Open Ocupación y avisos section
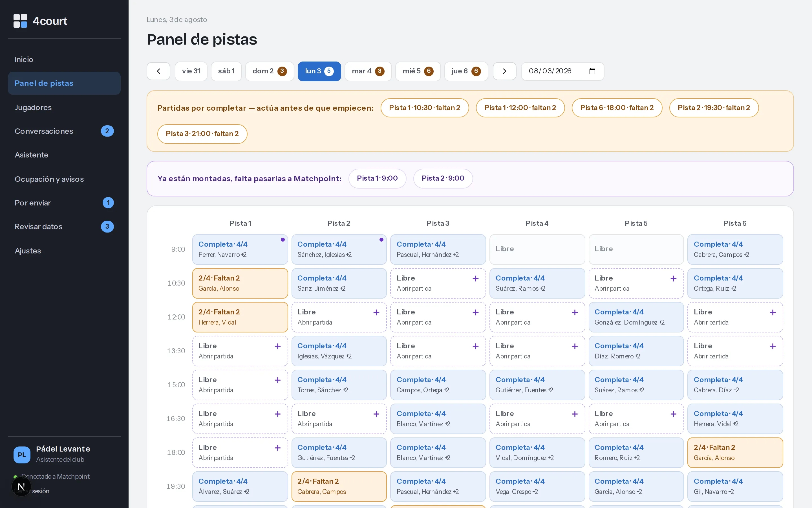This screenshot has height=508, width=812. [x=64, y=179]
